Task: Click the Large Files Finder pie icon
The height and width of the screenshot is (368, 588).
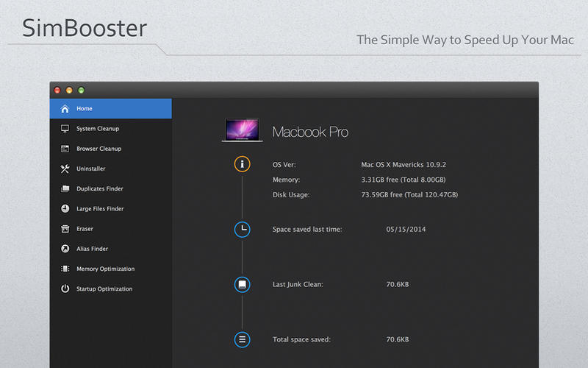Action: (x=65, y=209)
